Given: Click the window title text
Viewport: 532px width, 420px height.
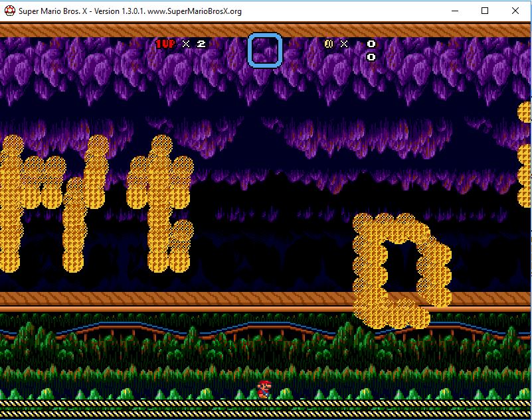Looking at the screenshot, I should click(x=130, y=11).
